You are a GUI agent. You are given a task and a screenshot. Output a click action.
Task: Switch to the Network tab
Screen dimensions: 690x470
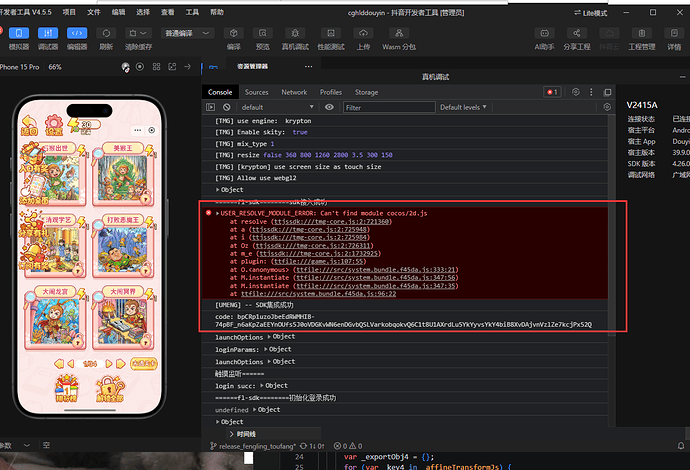tap(294, 92)
